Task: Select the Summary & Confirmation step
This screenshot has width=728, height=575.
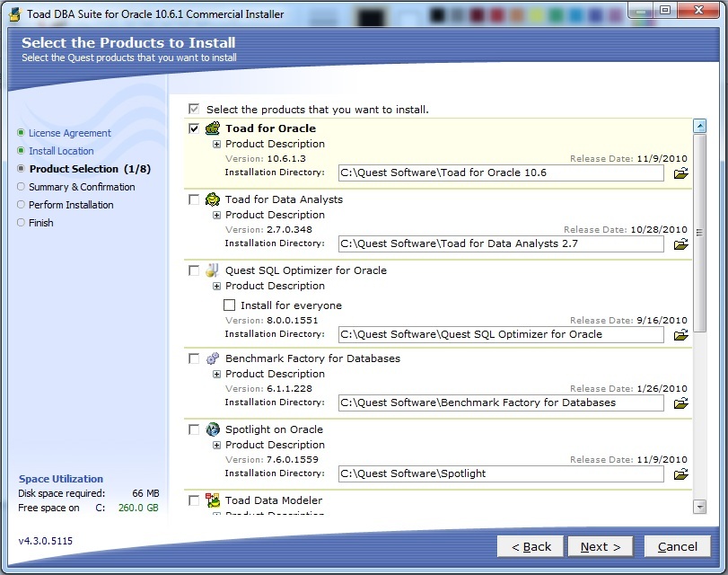Action: 82,187
